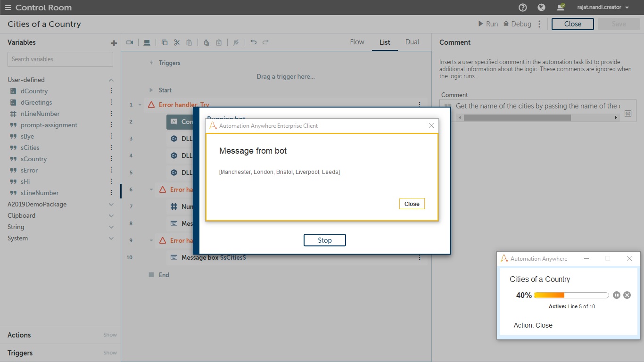Expand the System variables section

111,239
